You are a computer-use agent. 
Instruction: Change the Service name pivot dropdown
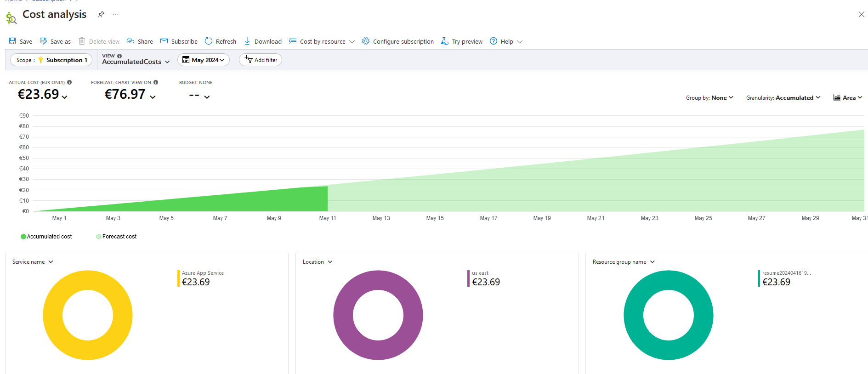(33, 262)
